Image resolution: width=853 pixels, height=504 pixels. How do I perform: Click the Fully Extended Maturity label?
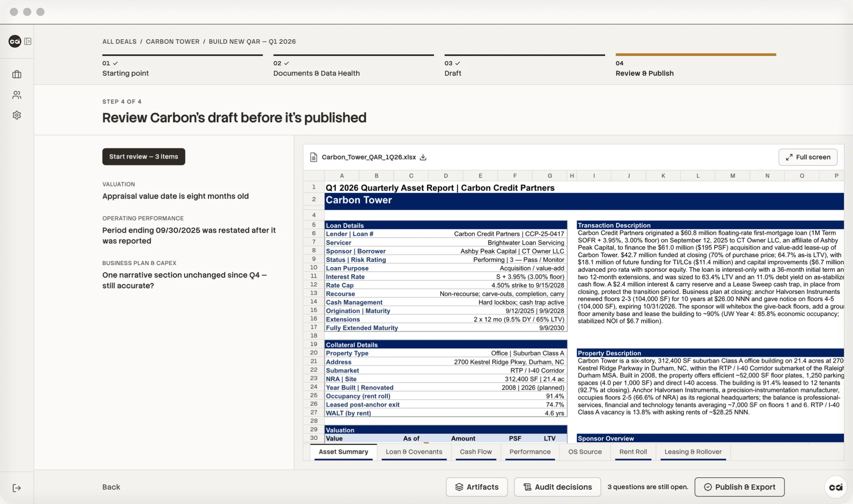click(362, 328)
